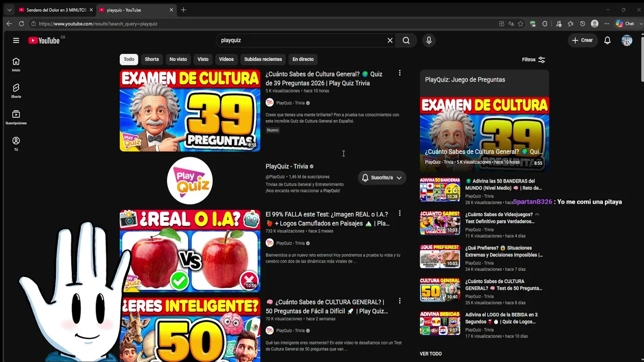Expand the browser tab search chevron

pos(9,10)
